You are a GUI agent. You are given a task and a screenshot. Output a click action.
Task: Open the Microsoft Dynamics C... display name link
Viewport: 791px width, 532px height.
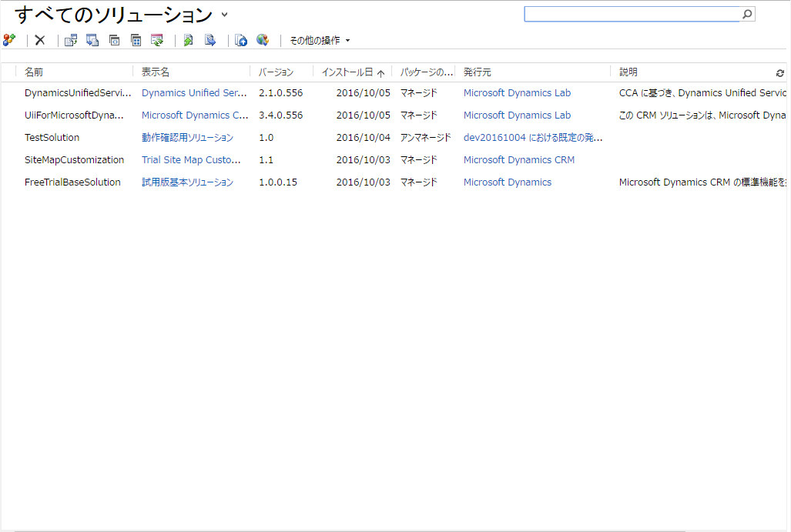coord(195,115)
